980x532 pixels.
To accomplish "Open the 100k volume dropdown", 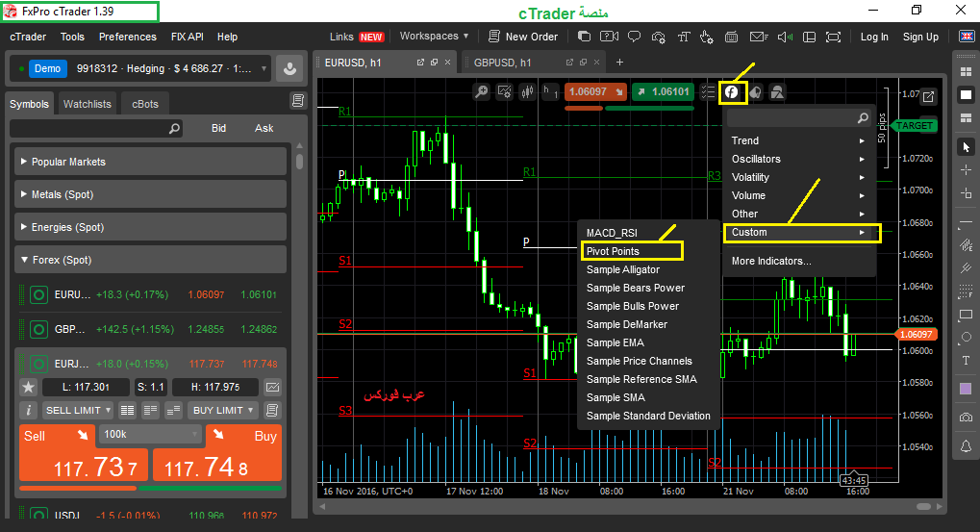I will tap(150, 435).
